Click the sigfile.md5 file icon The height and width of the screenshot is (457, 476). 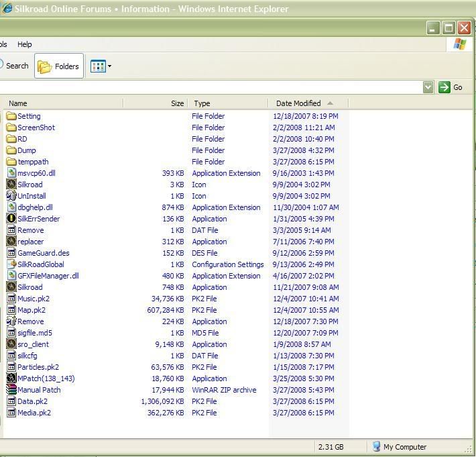11,333
